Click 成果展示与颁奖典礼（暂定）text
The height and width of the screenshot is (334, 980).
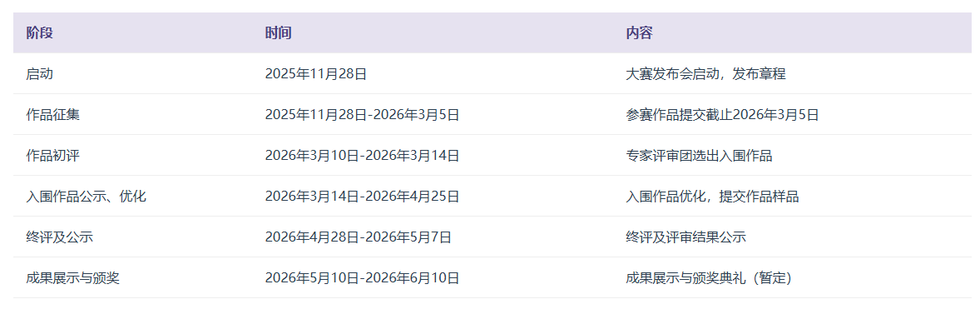point(709,278)
